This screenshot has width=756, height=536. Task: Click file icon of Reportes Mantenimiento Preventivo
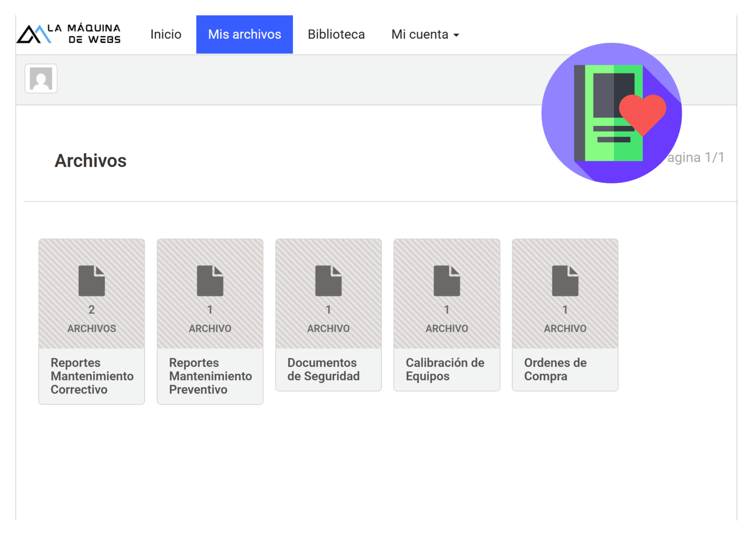pyautogui.click(x=210, y=281)
